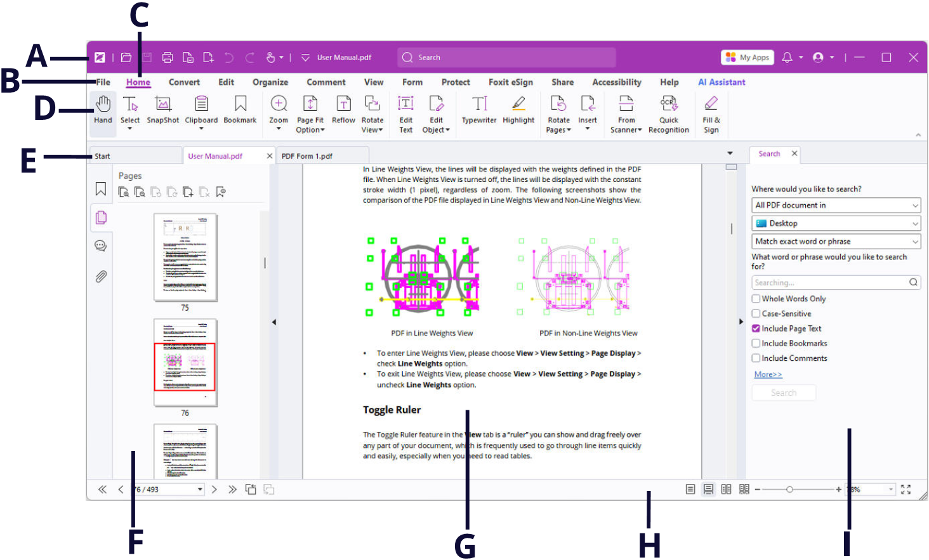Switch to the Comments panel in sidebar
The height and width of the screenshot is (560, 929).
click(x=100, y=246)
